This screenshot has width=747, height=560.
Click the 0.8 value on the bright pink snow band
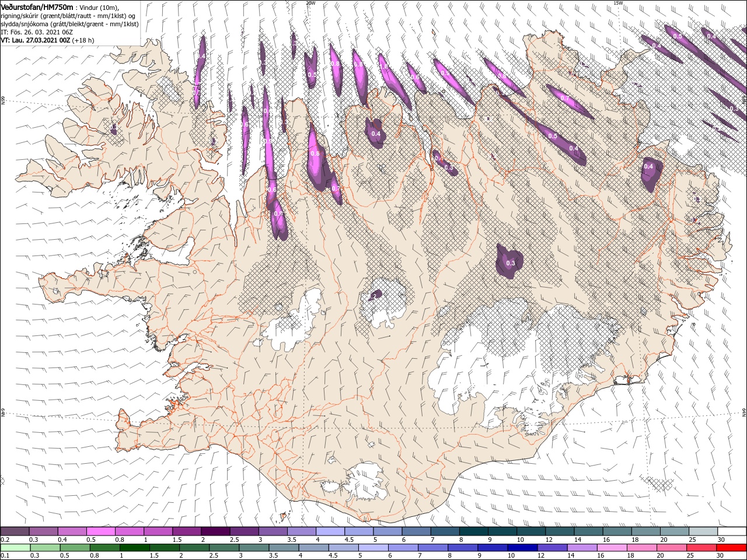click(x=315, y=153)
